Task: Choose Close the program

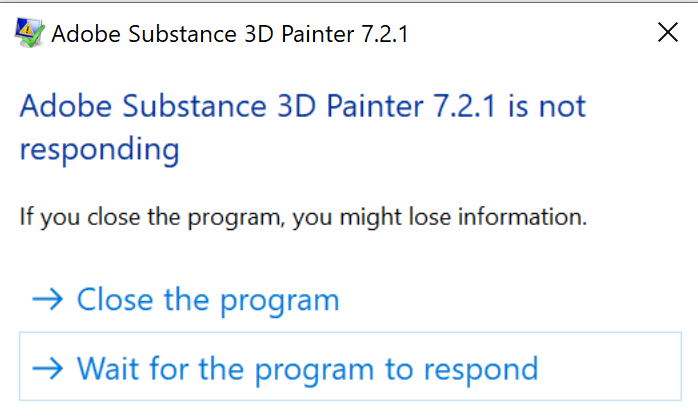Action: pyautogui.click(x=208, y=299)
